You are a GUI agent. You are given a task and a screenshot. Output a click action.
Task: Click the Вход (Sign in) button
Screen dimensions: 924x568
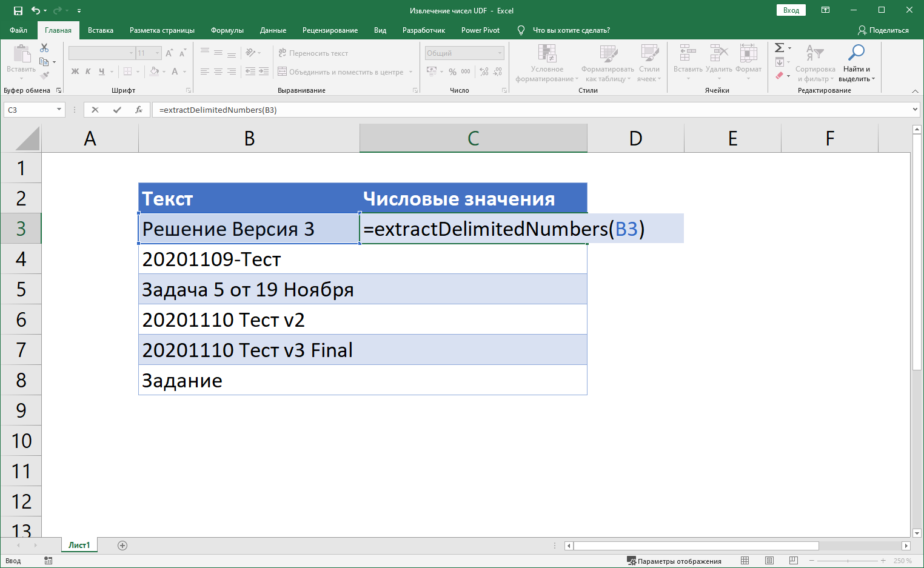point(791,10)
